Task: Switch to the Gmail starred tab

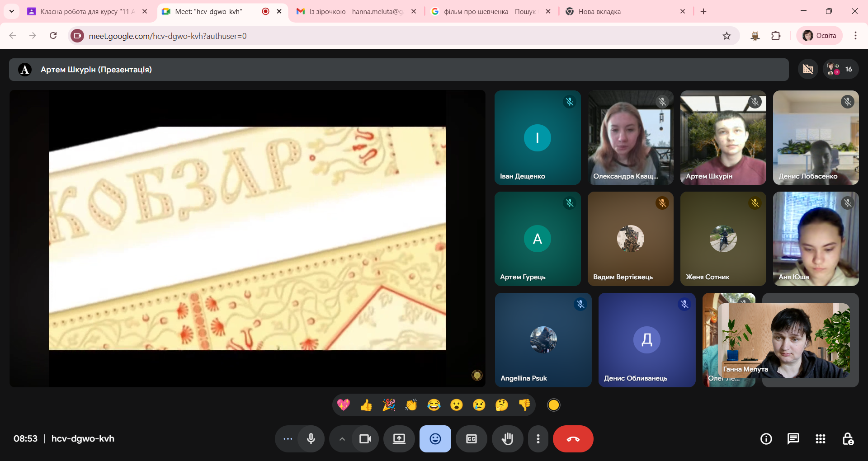Action: point(356,11)
